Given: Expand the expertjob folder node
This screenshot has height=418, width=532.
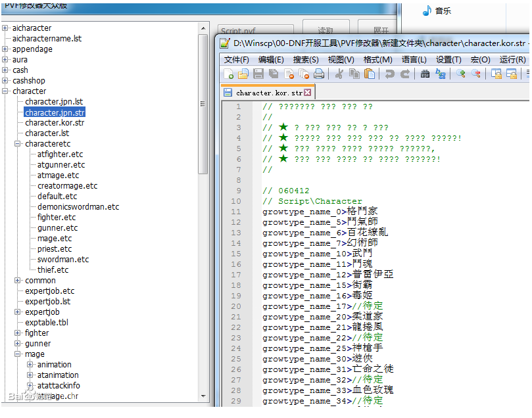Looking at the screenshot, I should 17,312.
